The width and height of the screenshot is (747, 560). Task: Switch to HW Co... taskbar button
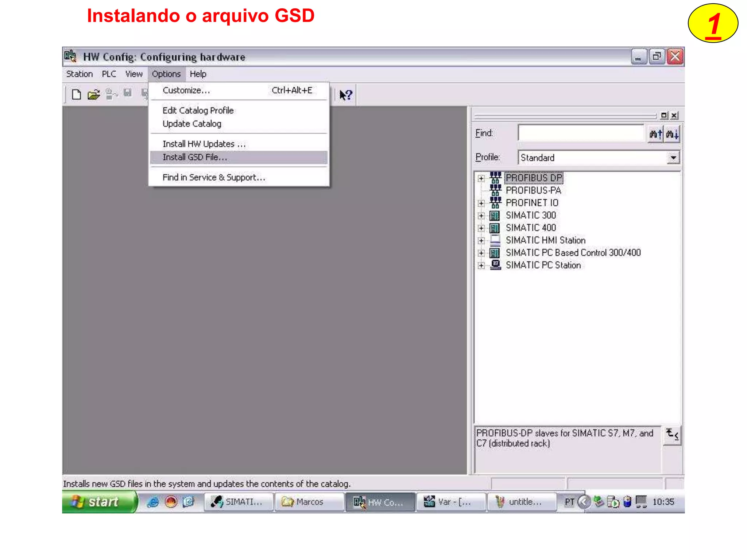(380, 502)
